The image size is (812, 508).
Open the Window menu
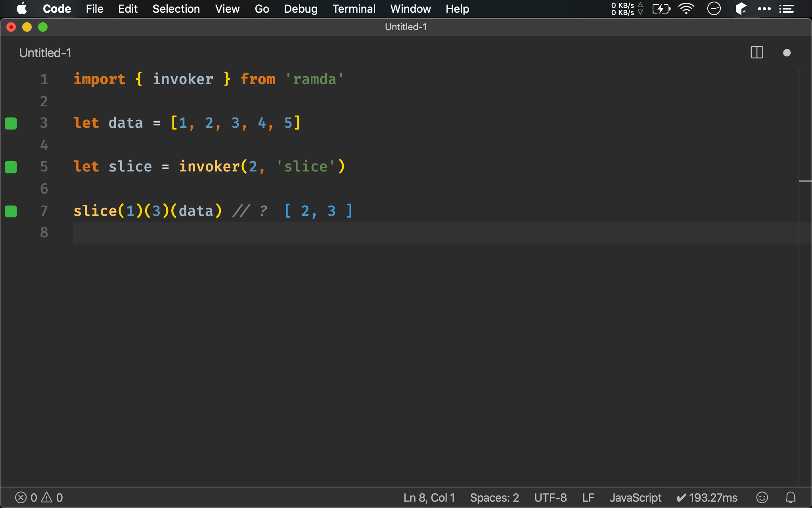[x=410, y=9]
